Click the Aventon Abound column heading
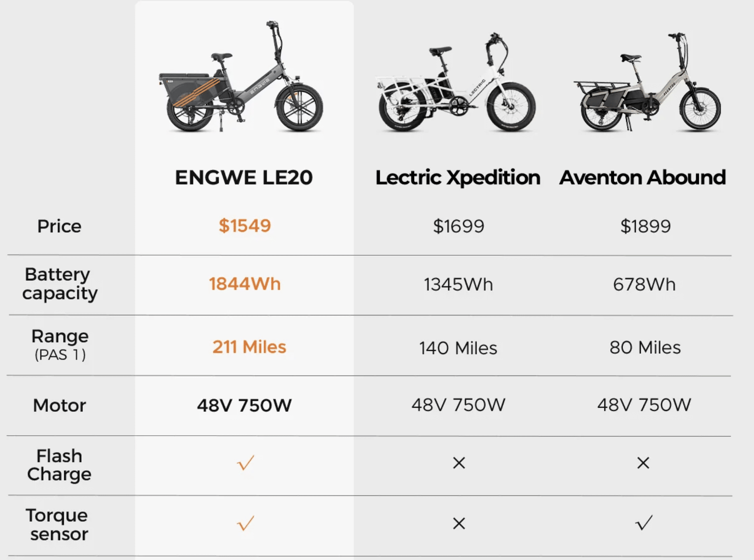 642,177
